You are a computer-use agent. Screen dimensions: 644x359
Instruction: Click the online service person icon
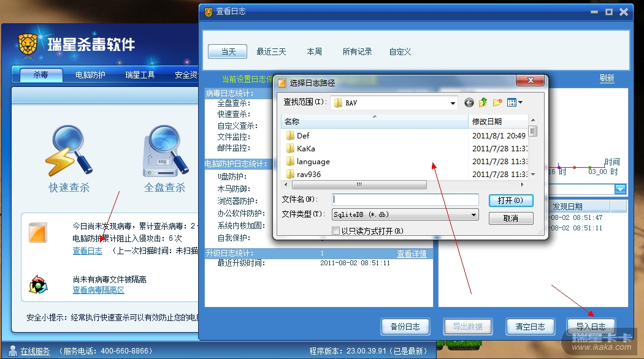pyautogui.click(x=13, y=351)
